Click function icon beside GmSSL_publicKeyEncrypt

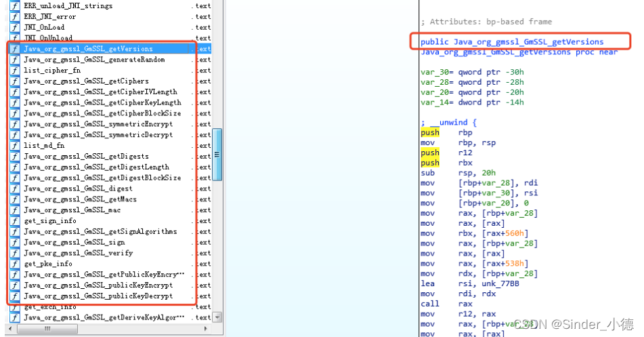(x=15, y=285)
